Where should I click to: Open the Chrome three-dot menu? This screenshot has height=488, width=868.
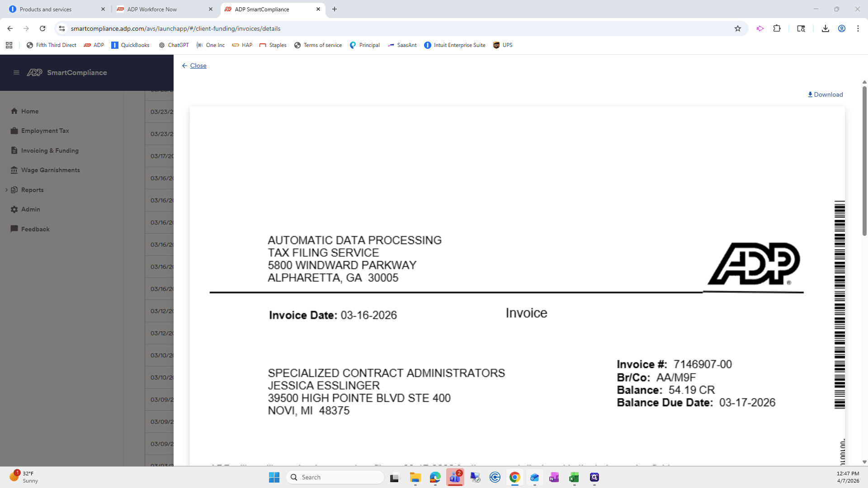pos(858,28)
